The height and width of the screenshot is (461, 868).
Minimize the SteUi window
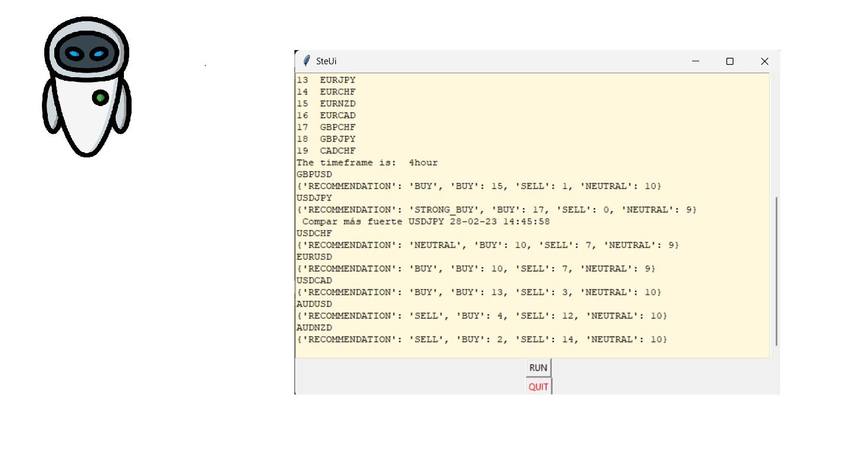click(695, 61)
